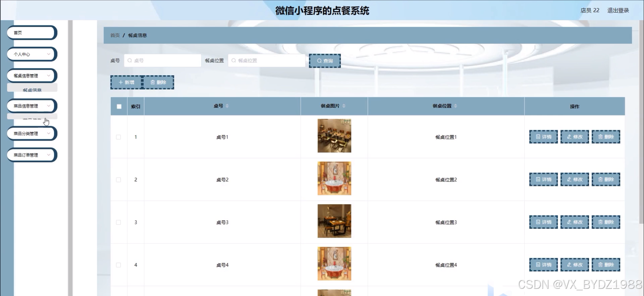Delete the 桌号1 row
Screen dimensions: 644x296
(x=606, y=137)
